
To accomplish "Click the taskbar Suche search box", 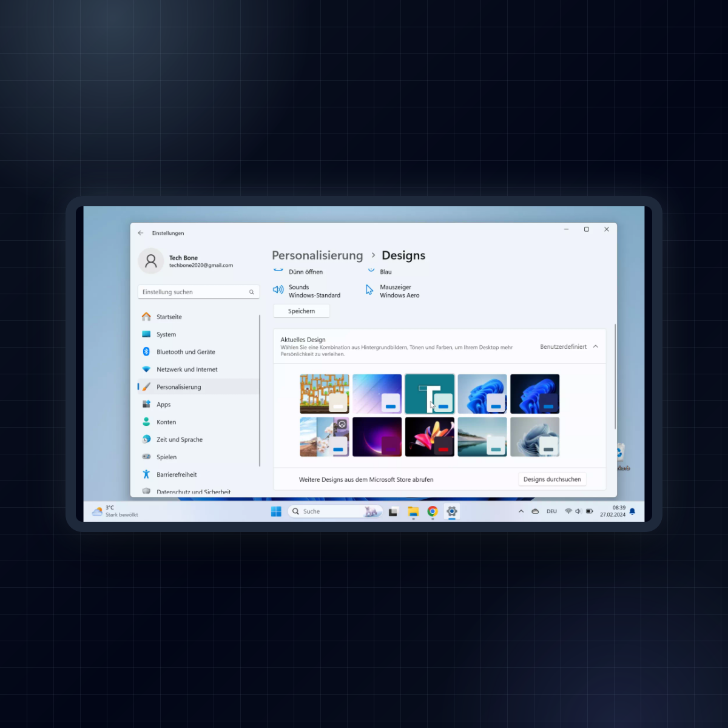I will point(335,511).
